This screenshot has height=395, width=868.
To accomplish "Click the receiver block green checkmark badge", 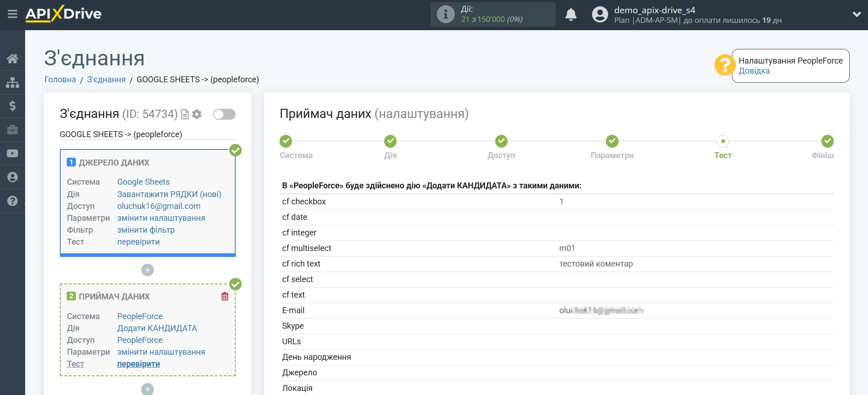I will click(x=235, y=284).
